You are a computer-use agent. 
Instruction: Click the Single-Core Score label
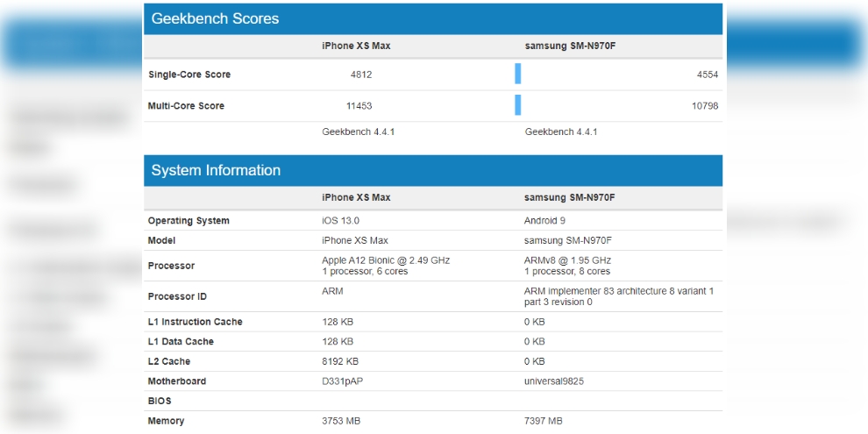189,75
